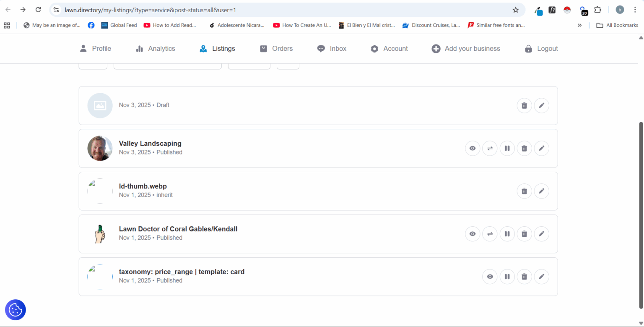
Task: Open the Orders tab
Action: [276, 49]
